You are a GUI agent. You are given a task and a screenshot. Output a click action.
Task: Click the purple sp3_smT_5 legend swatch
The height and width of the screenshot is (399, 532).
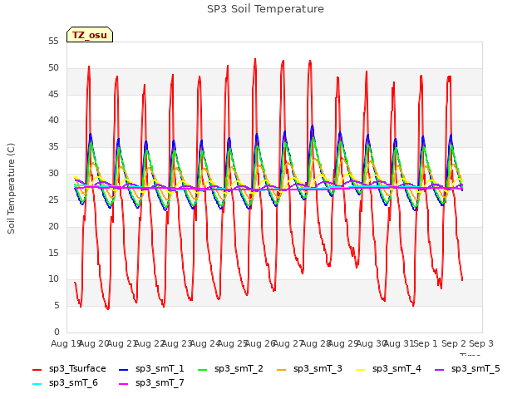coord(440,369)
